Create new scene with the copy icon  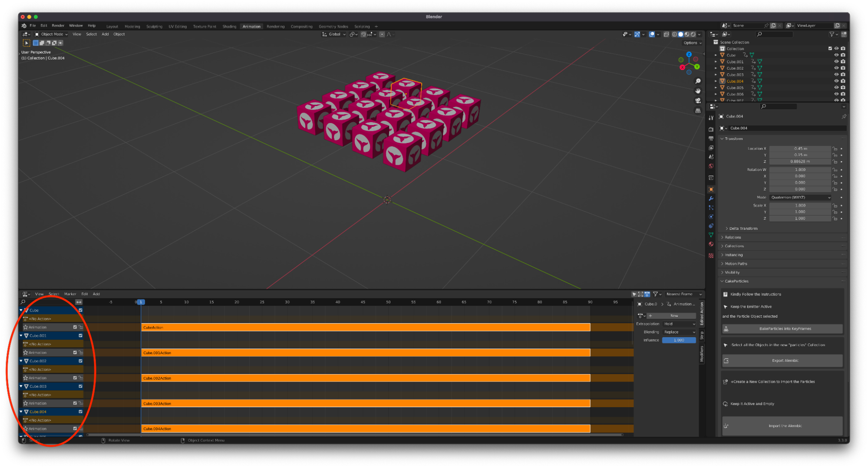click(773, 26)
